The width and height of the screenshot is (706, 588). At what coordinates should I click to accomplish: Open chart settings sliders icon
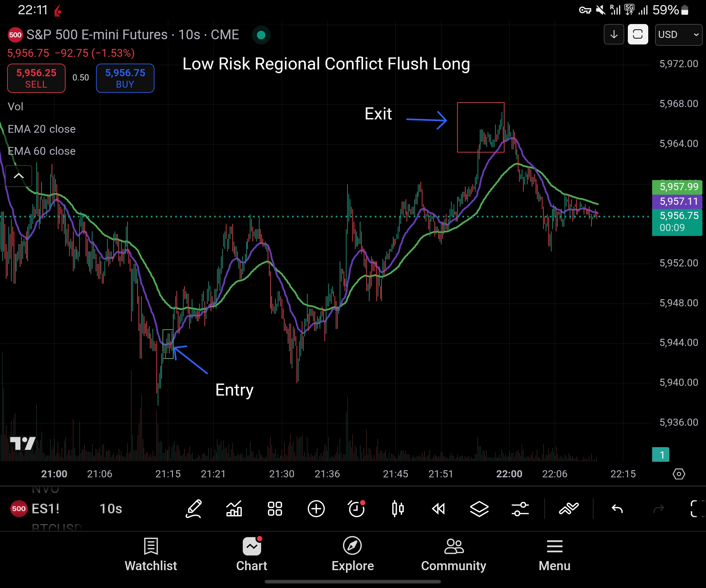[520, 508]
